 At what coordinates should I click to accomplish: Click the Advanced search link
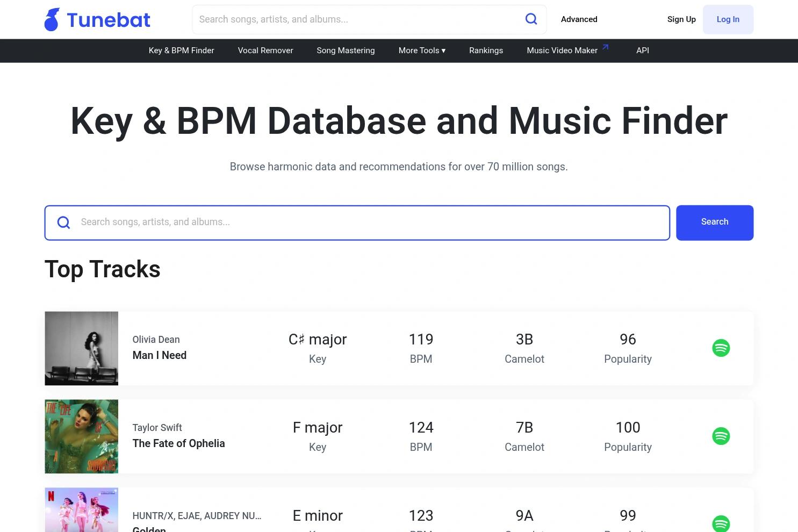pos(579,19)
